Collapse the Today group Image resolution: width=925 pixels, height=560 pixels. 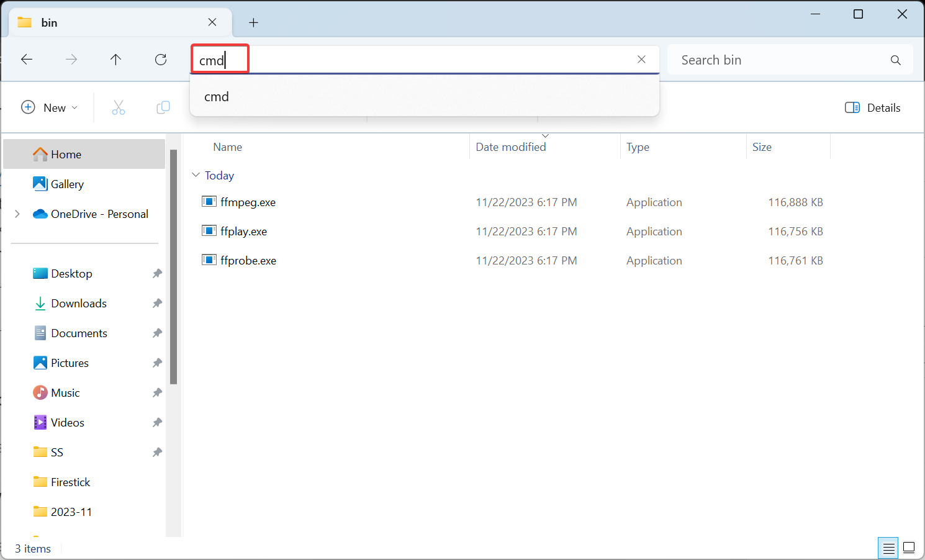click(196, 176)
